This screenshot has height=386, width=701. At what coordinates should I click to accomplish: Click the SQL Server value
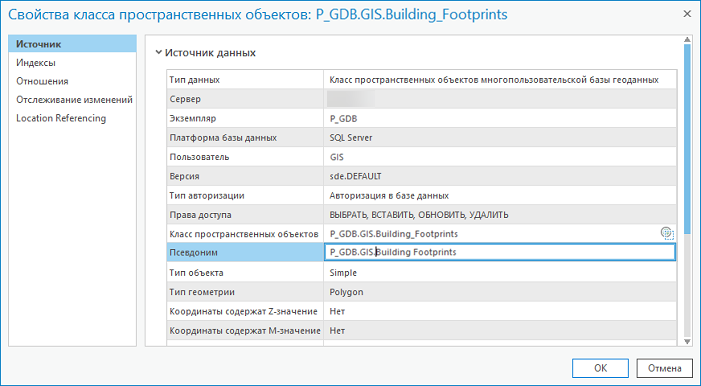[x=351, y=138]
